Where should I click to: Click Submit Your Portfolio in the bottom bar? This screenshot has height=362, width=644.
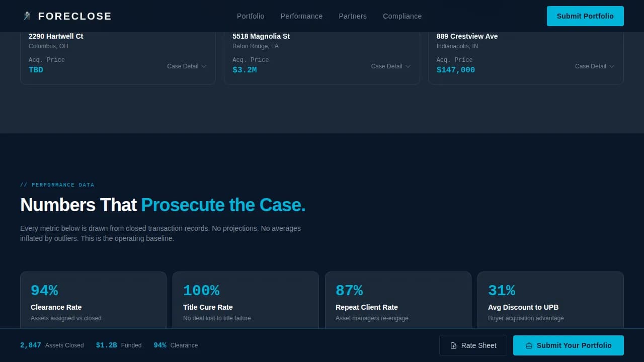point(568,345)
